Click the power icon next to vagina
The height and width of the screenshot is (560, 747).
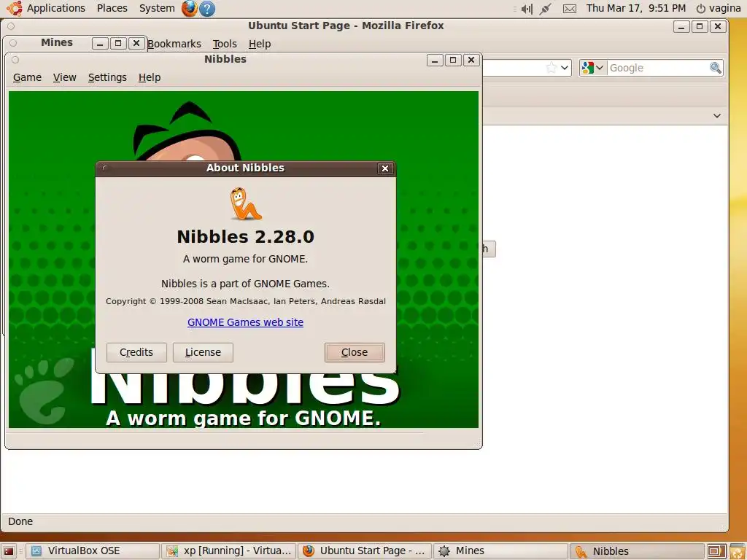pyautogui.click(x=700, y=9)
